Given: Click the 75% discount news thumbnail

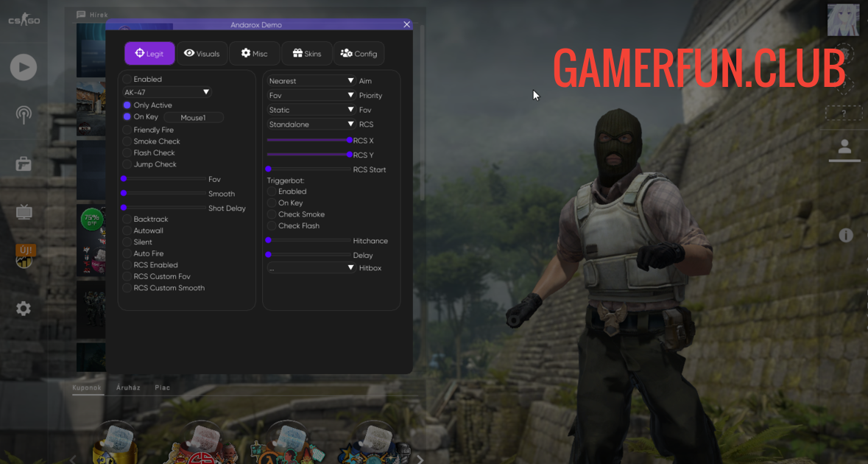Looking at the screenshot, I should [x=91, y=240].
